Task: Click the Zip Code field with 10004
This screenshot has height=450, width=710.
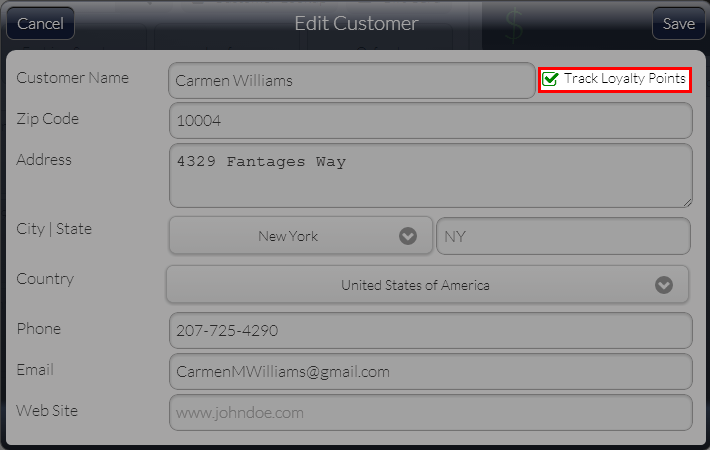Action: pos(431,120)
